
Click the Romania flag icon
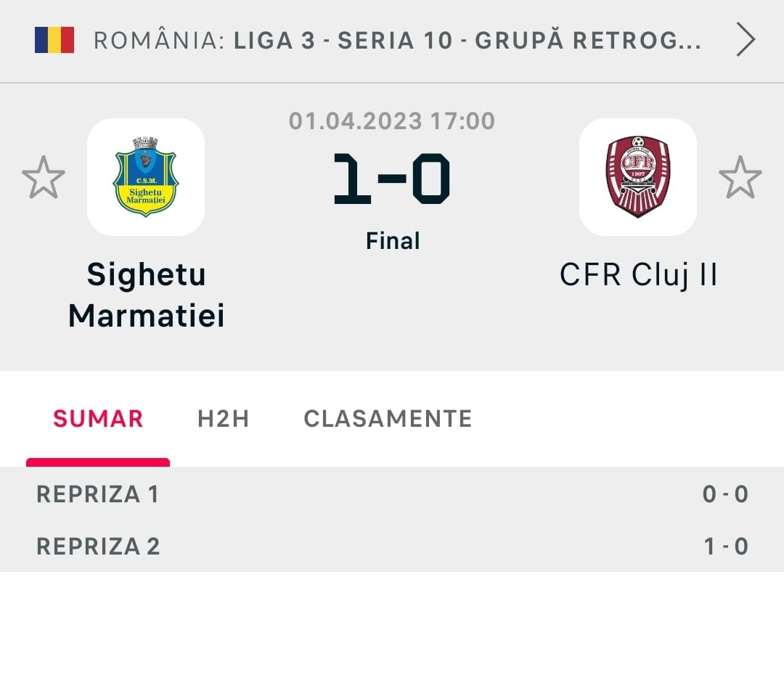pos(54,40)
